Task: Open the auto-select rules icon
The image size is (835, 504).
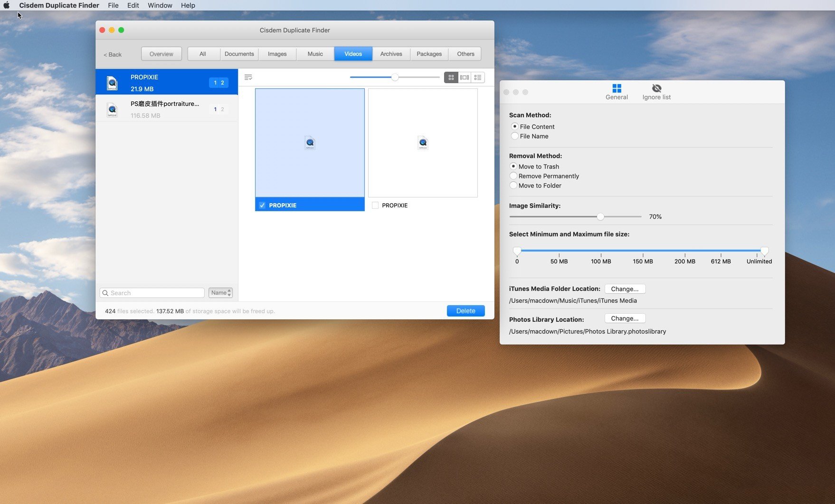Action: tap(248, 77)
